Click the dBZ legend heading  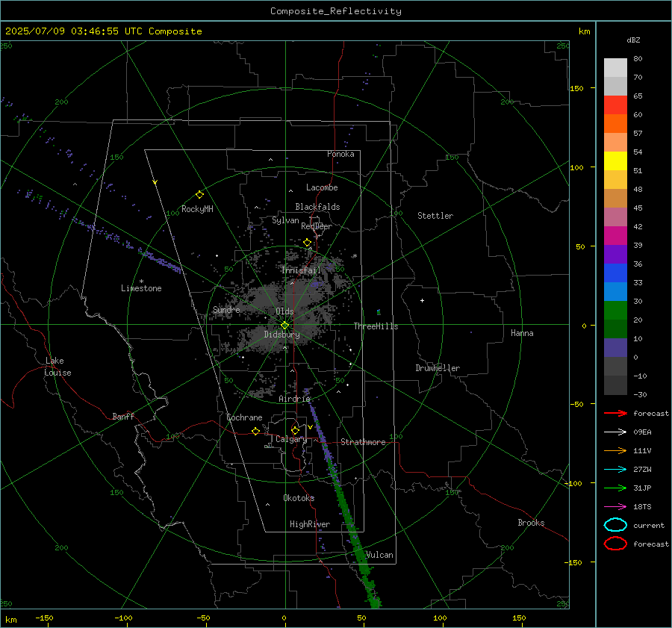point(633,40)
